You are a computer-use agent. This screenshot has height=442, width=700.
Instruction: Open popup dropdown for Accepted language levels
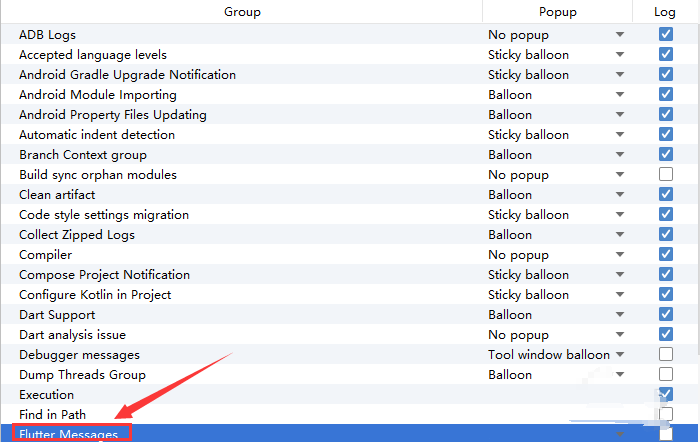click(620, 54)
